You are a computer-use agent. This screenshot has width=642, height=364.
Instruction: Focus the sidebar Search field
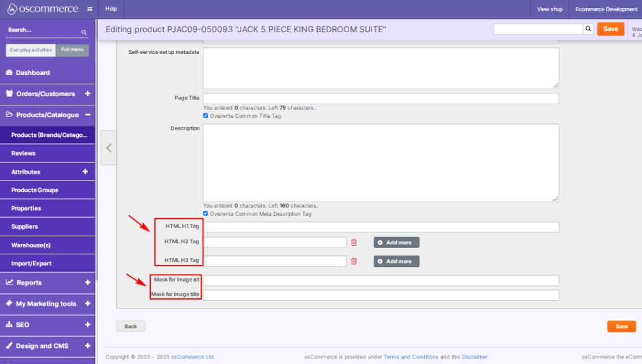click(x=43, y=30)
